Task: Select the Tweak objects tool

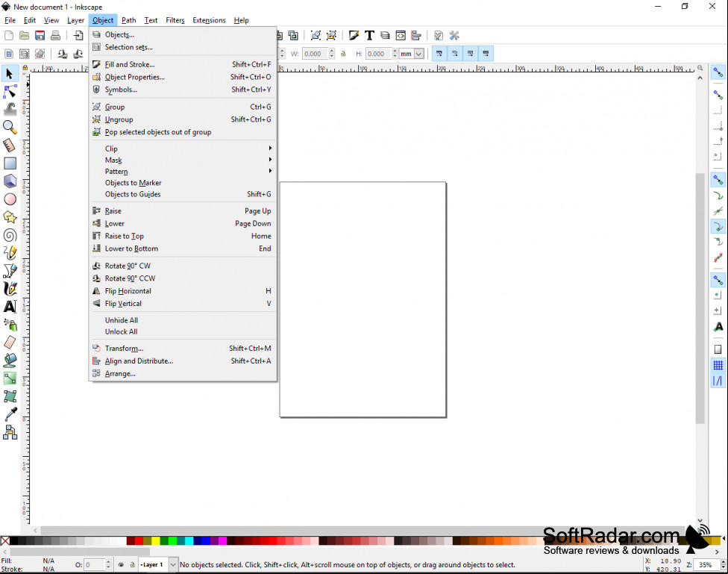Action: [x=10, y=109]
